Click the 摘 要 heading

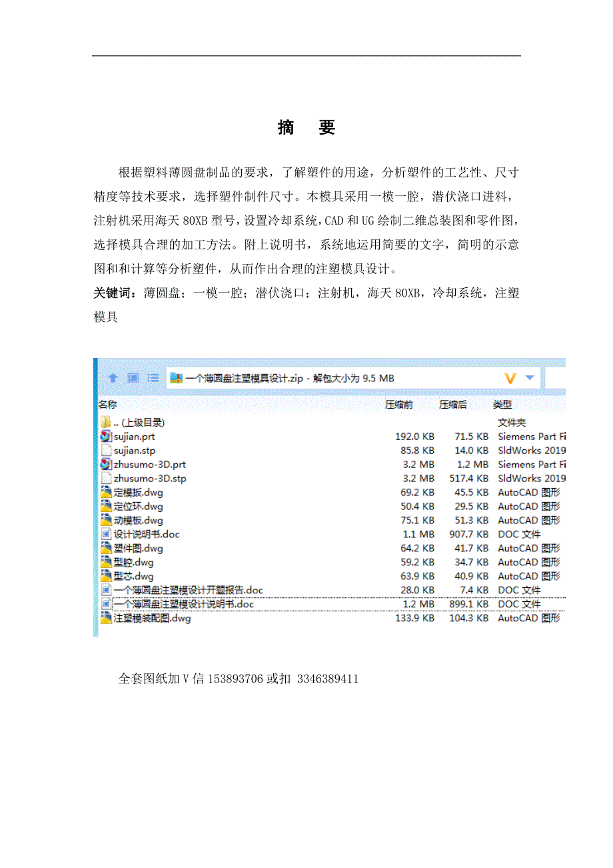pyautogui.click(x=306, y=128)
